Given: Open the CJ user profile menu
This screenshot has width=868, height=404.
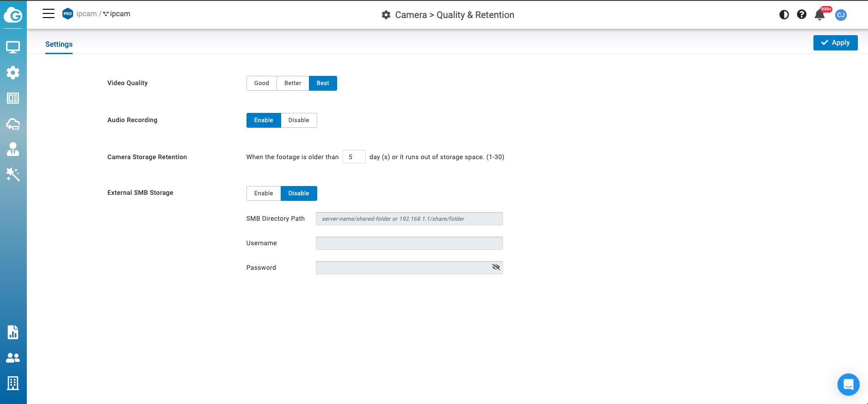Looking at the screenshot, I should point(841,15).
